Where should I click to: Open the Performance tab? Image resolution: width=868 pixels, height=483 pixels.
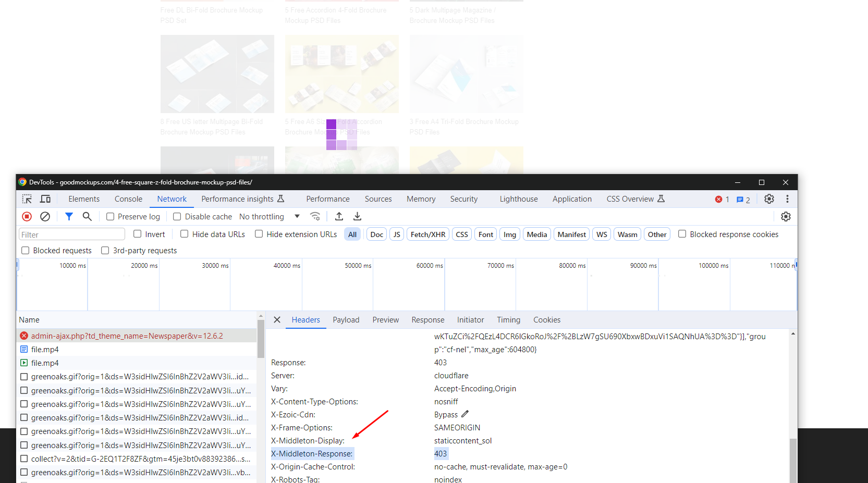pos(328,199)
